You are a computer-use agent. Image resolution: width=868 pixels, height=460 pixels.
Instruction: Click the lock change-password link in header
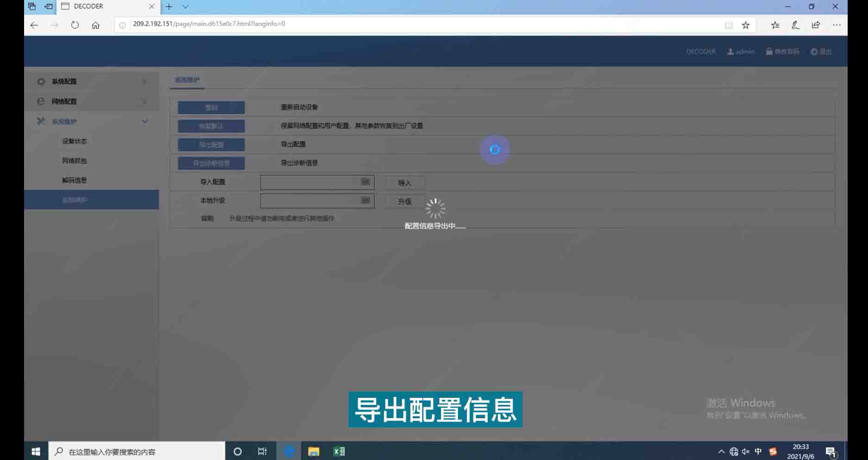pos(782,51)
